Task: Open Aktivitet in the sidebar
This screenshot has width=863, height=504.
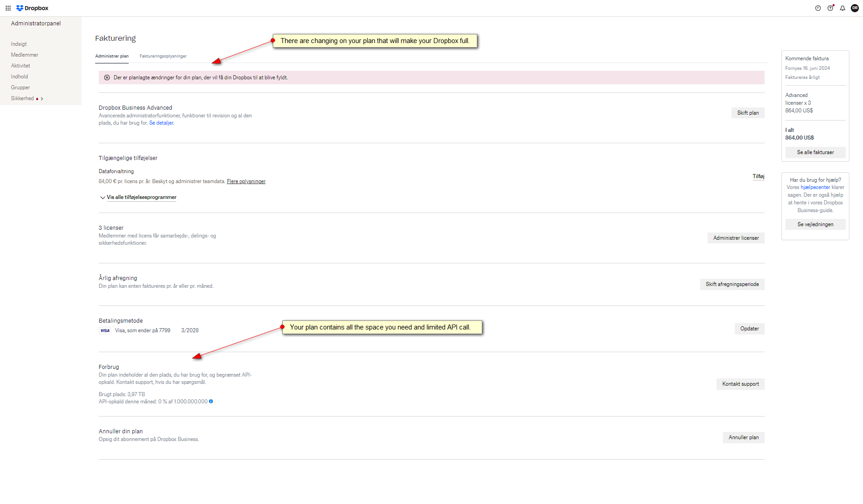Action: pyautogui.click(x=21, y=66)
